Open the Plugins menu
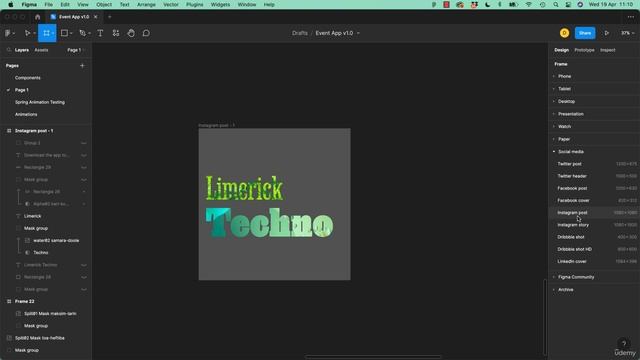The width and height of the screenshot is (640, 360). click(x=195, y=4)
